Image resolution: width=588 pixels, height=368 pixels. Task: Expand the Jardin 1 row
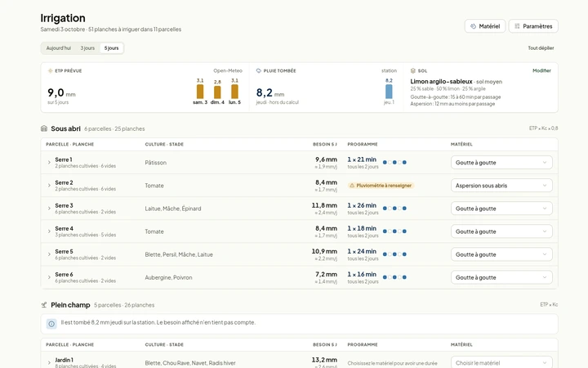point(49,363)
